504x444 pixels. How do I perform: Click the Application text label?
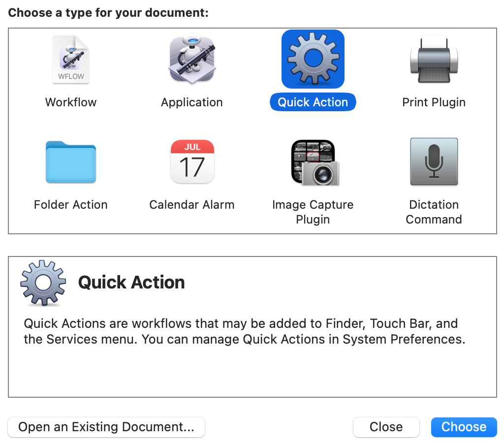192,102
